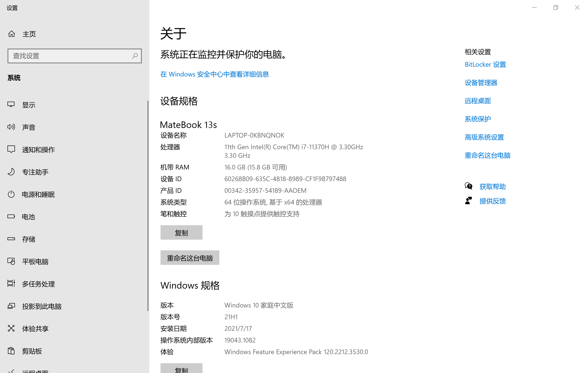Click the 电池 battery icon

click(x=11, y=216)
